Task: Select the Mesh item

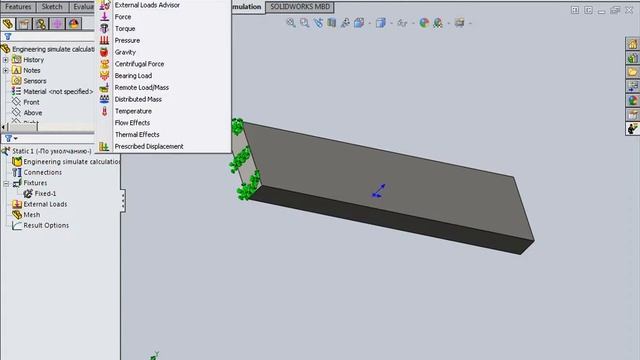Action: pos(31,215)
